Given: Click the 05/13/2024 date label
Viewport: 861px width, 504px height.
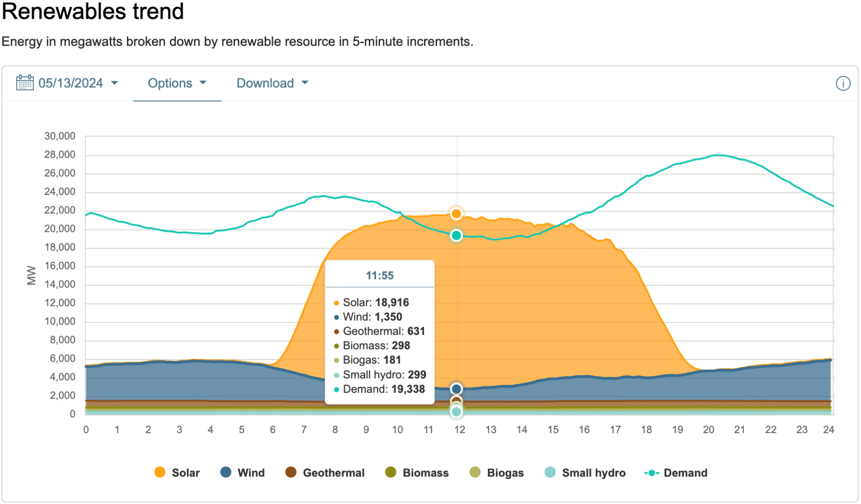Looking at the screenshot, I should [71, 83].
